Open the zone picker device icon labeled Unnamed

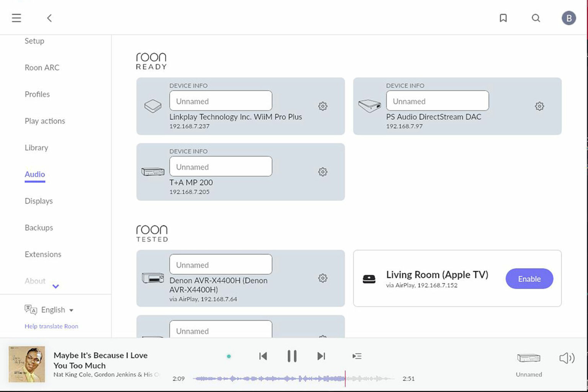tap(528, 359)
